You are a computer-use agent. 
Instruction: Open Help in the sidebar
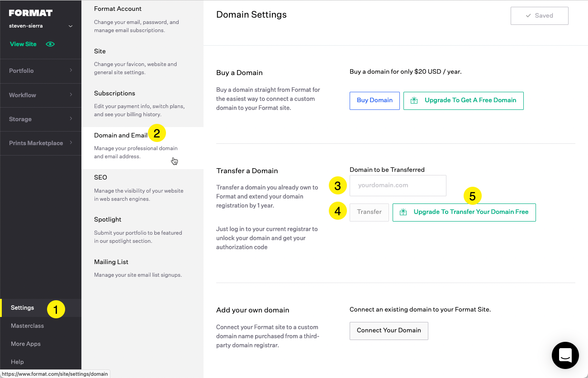click(17, 362)
